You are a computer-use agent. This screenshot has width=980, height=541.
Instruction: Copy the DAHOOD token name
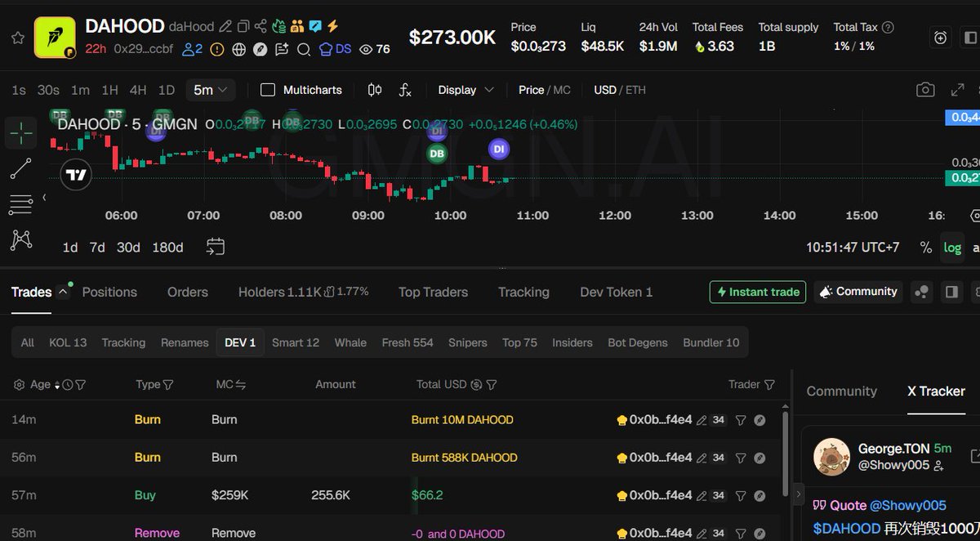tap(243, 26)
